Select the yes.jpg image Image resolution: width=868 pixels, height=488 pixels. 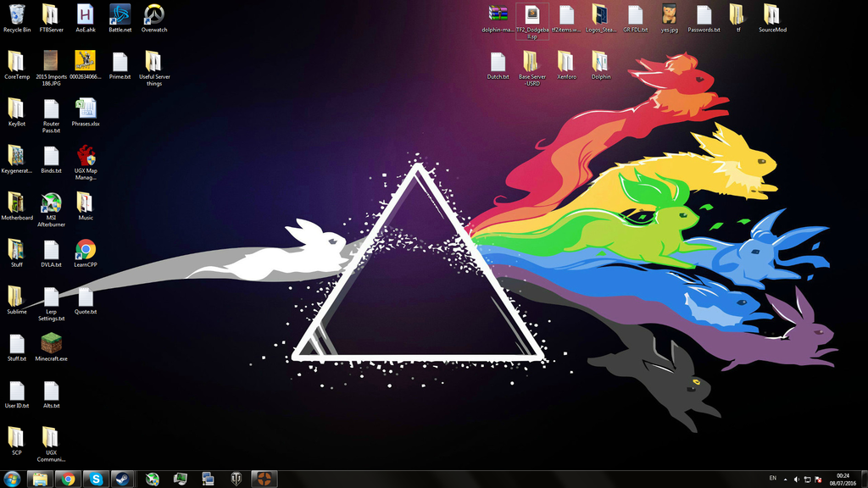pos(670,19)
